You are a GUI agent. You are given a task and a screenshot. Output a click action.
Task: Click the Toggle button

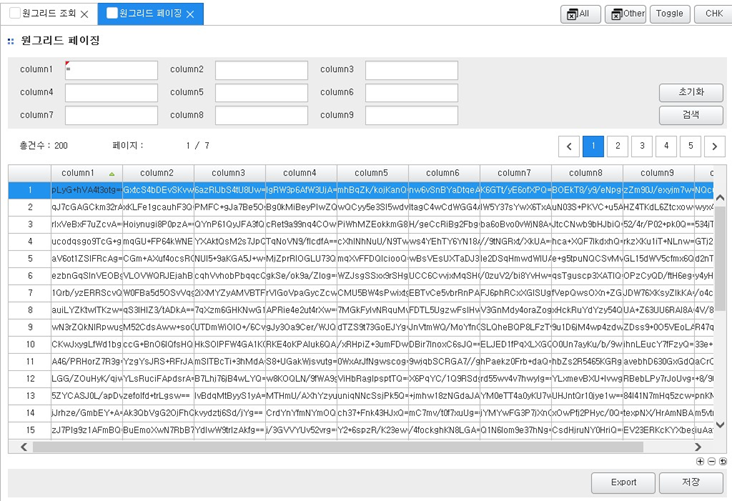pyautogui.click(x=669, y=14)
